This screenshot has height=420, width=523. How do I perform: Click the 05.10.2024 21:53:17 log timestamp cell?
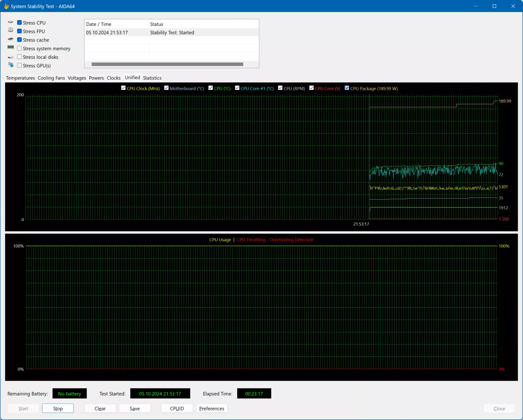point(107,32)
